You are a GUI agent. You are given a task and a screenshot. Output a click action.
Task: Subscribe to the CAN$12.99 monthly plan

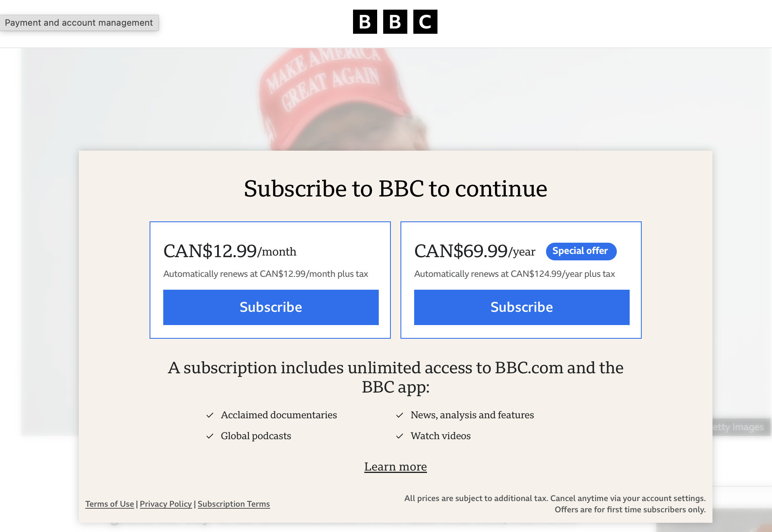271,307
